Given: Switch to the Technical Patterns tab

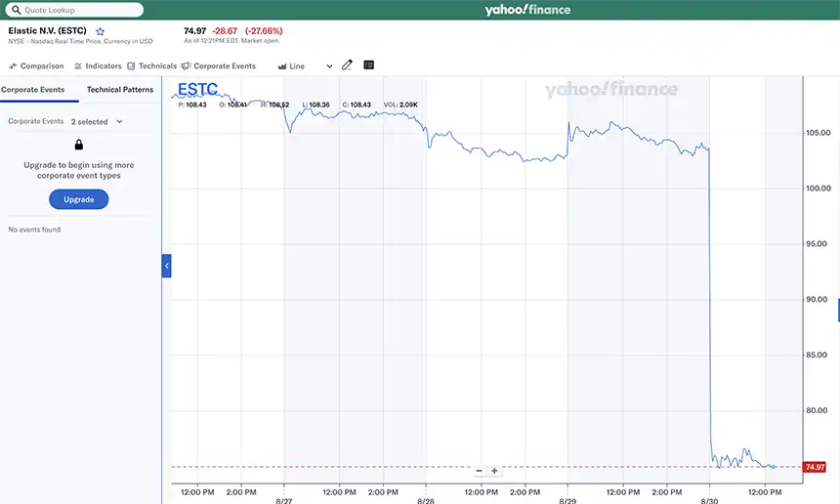Looking at the screenshot, I should (120, 90).
